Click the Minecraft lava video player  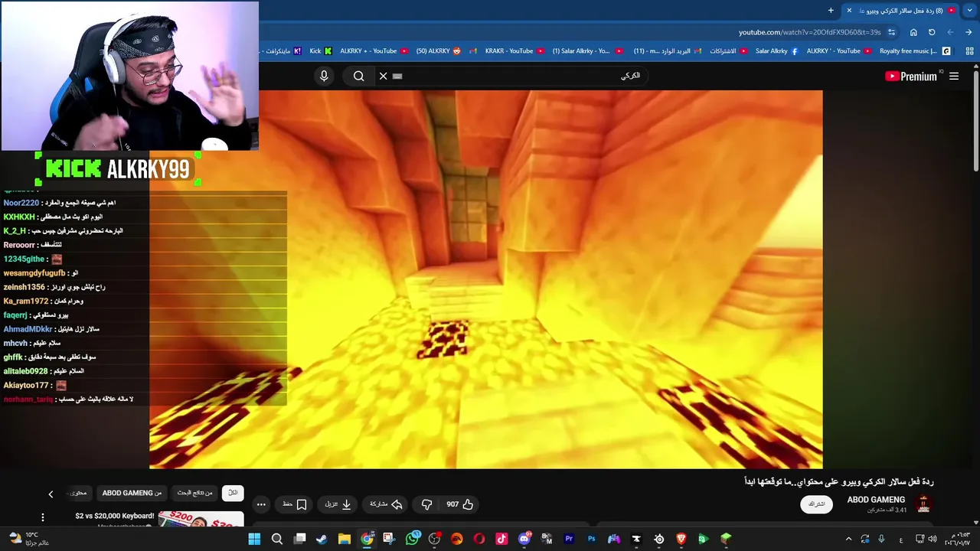(x=486, y=279)
